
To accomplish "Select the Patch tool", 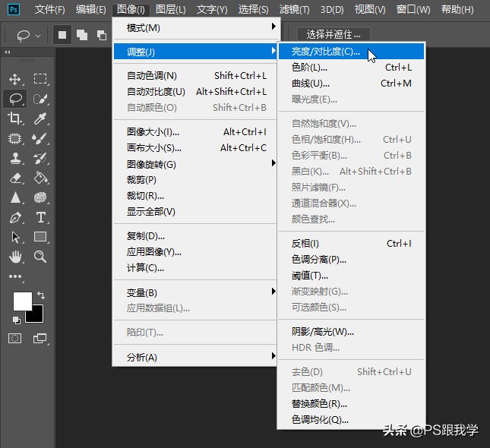I will coord(14,138).
